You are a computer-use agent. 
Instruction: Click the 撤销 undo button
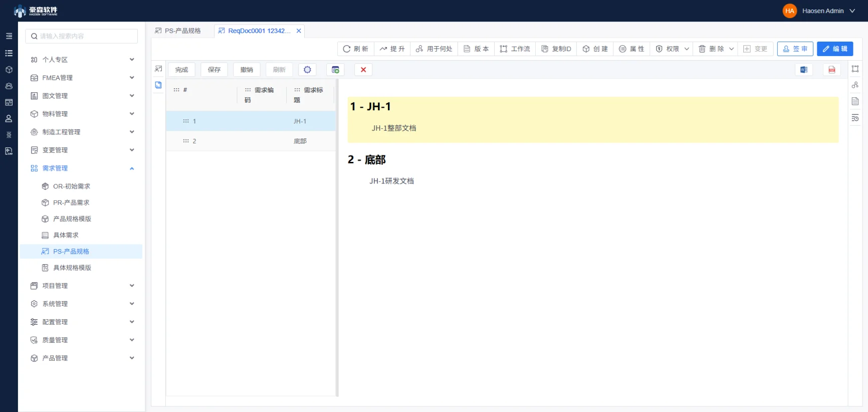click(x=247, y=70)
